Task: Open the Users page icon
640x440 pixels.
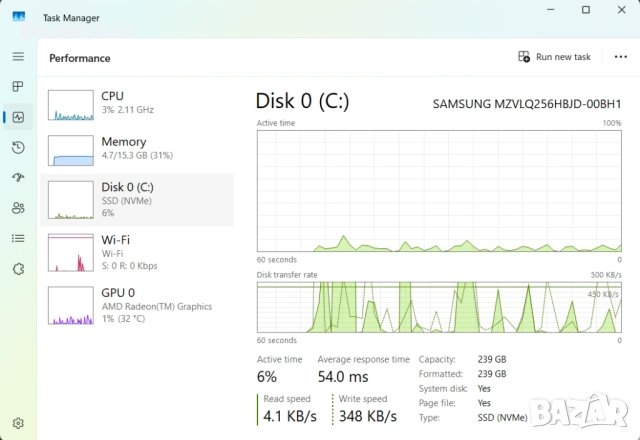Action: tap(18, 208)
